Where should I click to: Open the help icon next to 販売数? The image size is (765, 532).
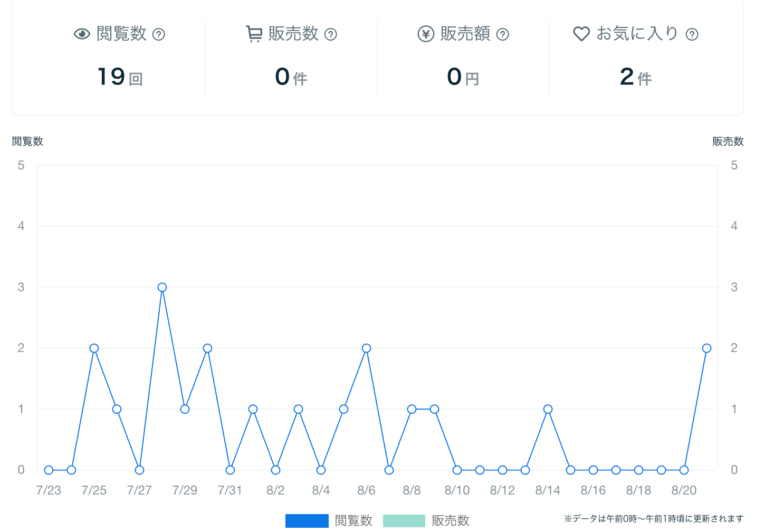point(331,34)
